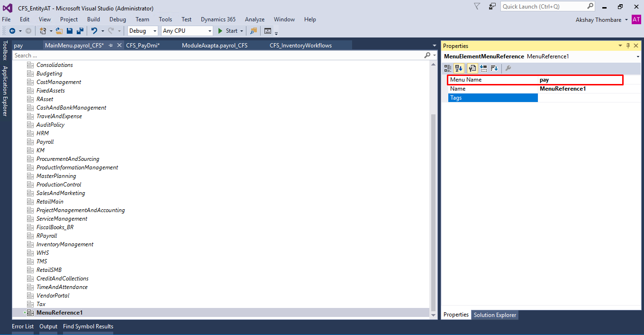Open the Dynamics 365 menu
The width and height of the screenshot is (644, 335).
tap(218, 19)
